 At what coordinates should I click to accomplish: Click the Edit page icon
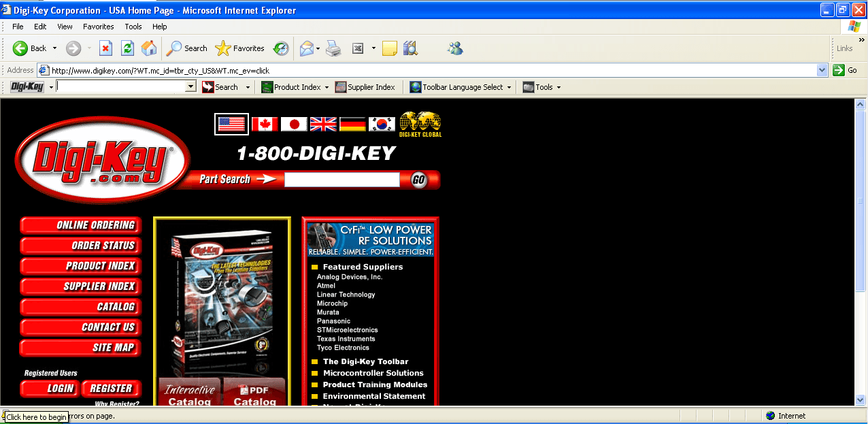(358, 48)
